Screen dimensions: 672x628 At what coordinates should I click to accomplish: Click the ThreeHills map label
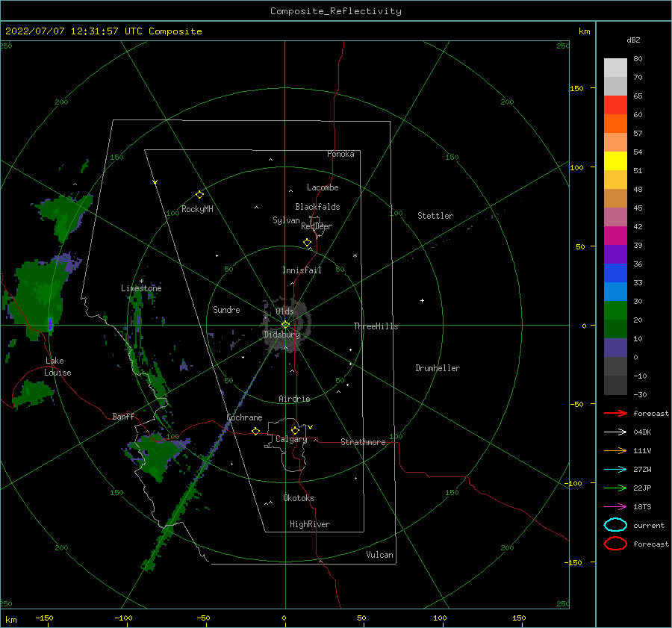[376, 326]
